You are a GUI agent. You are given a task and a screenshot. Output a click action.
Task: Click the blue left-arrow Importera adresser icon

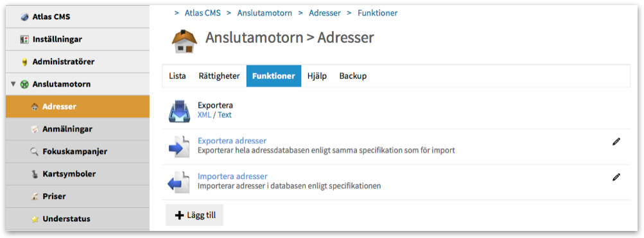(x=179, y=182)
